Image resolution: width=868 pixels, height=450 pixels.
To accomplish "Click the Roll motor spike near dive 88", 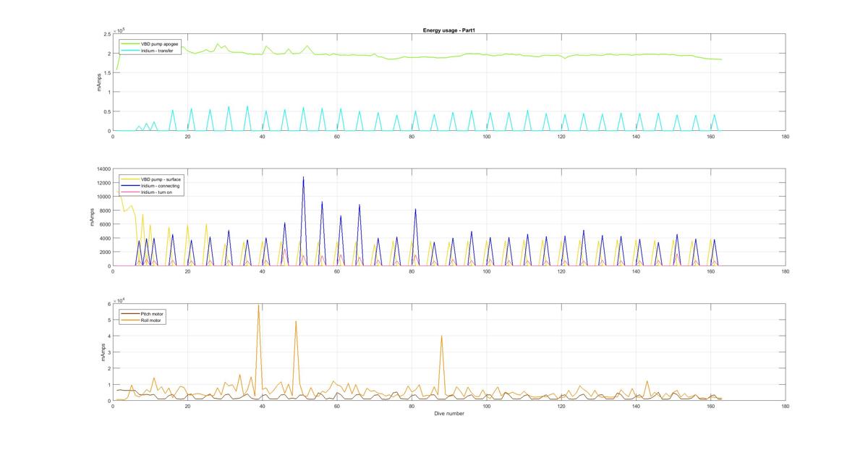I will coord(441,336).
